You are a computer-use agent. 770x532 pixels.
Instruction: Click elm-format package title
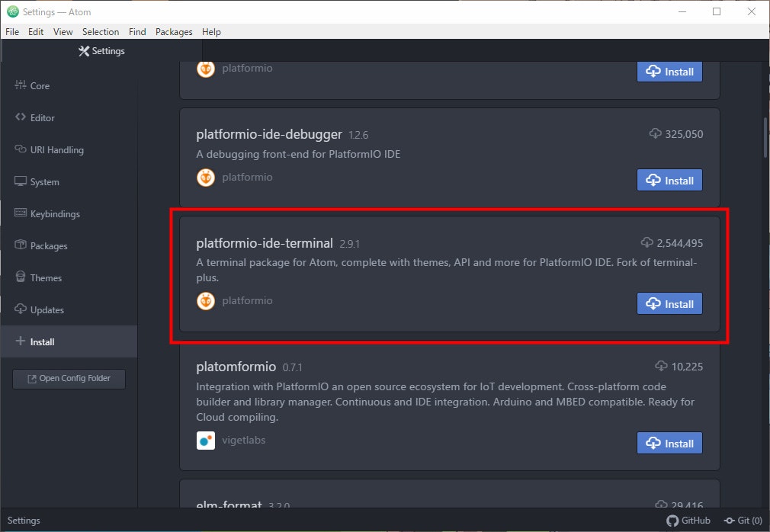[x=229, y=504]
